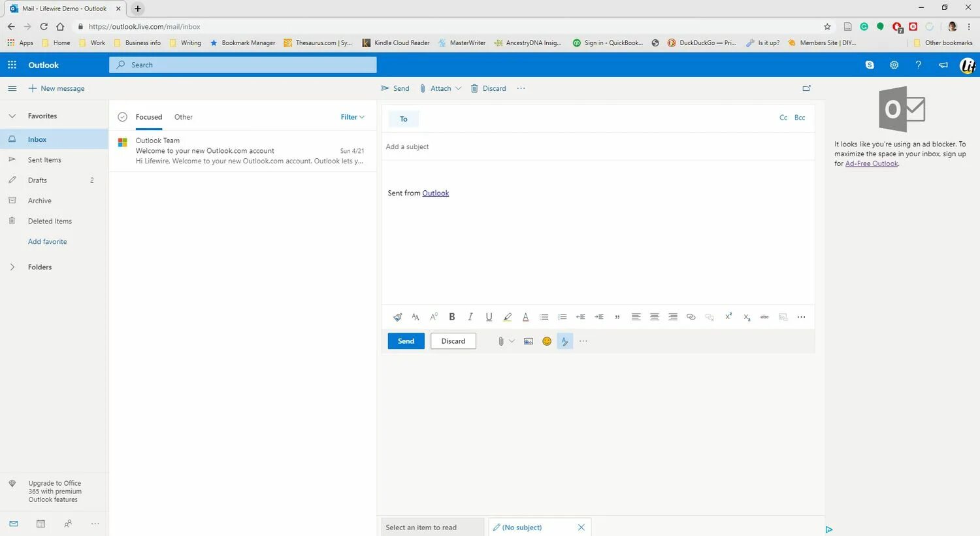
Task: Open more compose actions in footer
Action: (x=583, y=341)
